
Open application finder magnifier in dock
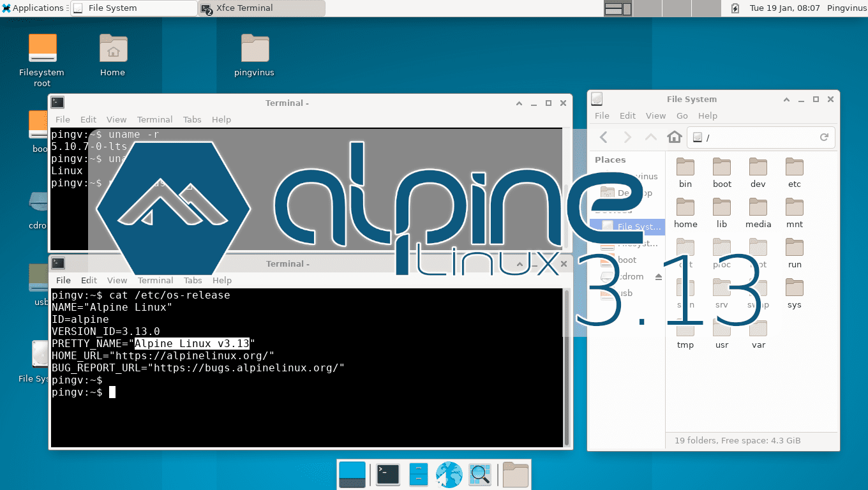[x=479, y=474]
